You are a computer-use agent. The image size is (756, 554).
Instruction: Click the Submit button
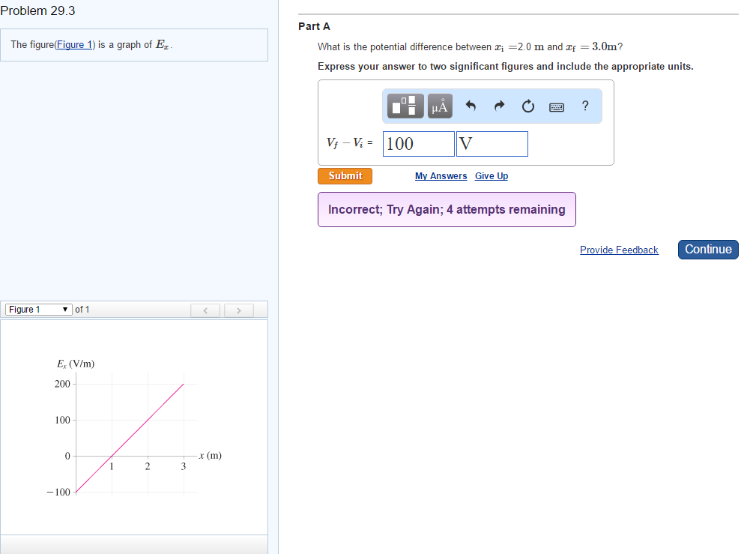pyautogui.click(x=345, y=176)
